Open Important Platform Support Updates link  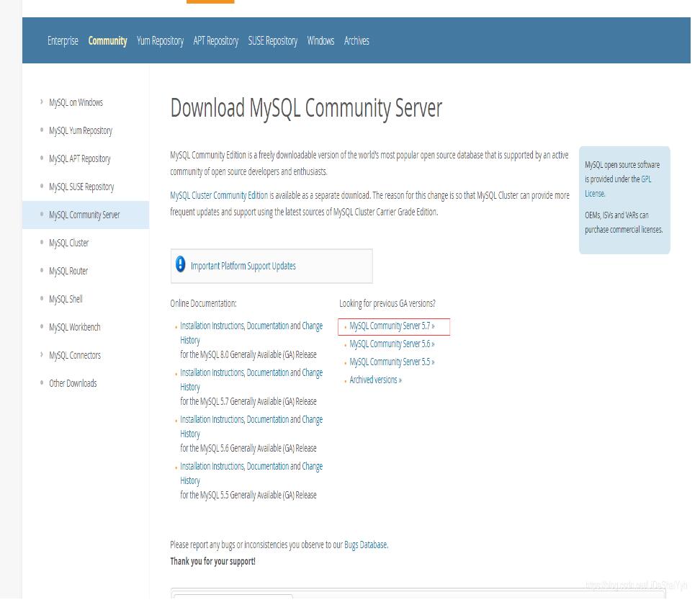point(243,266)
